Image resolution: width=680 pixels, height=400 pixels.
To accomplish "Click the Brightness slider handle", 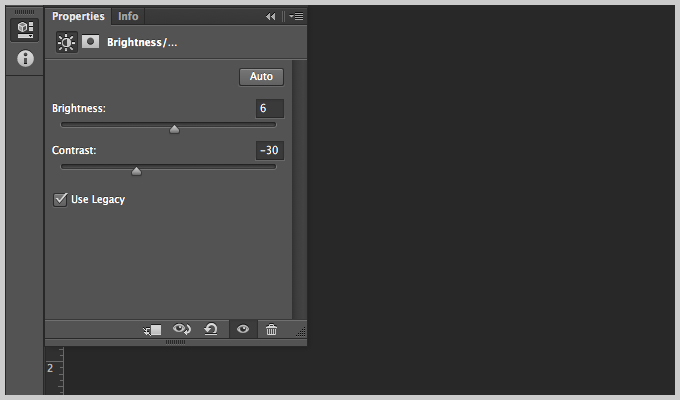I will pyautogui.click(x=174, y=129).
